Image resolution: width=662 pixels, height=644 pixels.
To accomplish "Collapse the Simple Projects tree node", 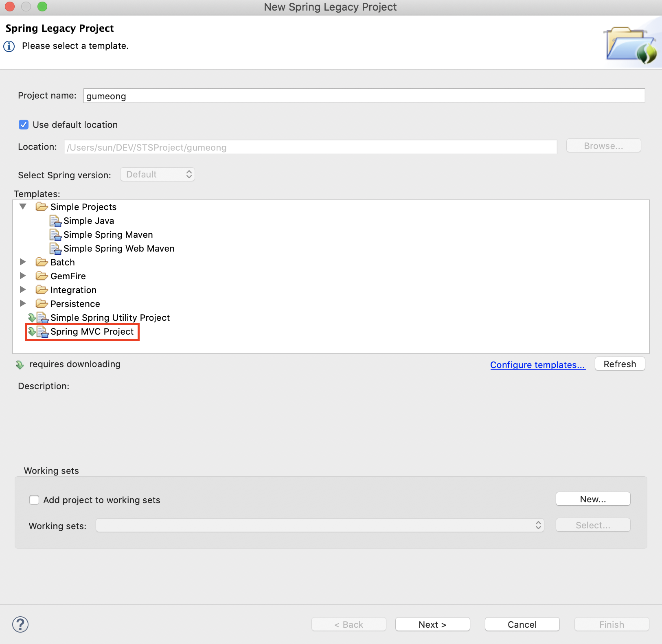I will [x=23, y=207].
